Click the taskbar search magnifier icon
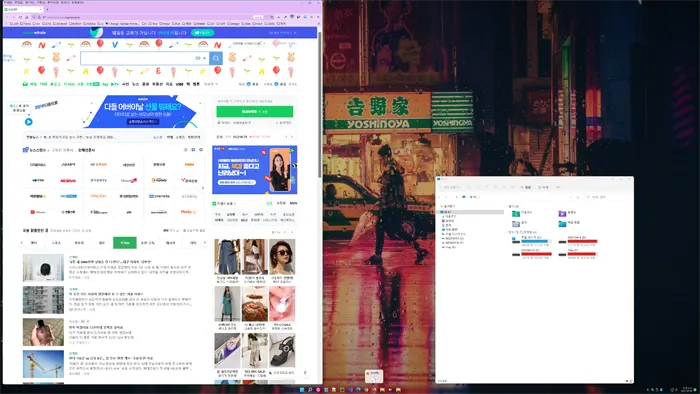 [310, 390]
